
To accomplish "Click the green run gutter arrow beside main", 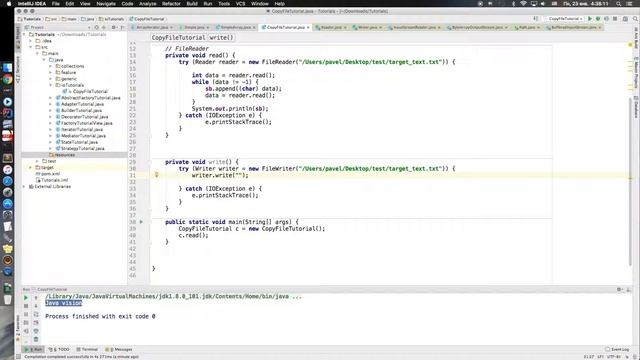I will pyautogui.click(x=141, y=222).
